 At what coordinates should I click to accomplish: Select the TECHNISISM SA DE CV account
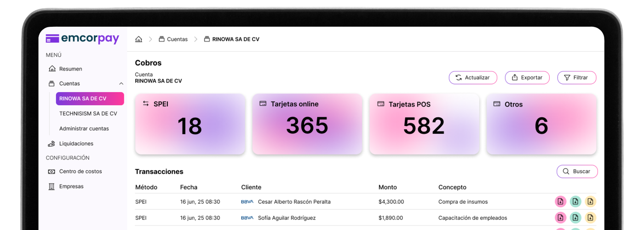(x=88, y=113)
